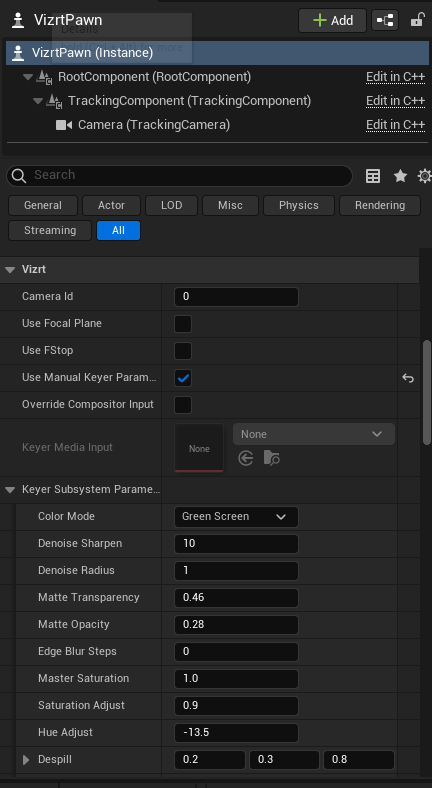Select the Actor filter tab
Viewport: 432px width, 788px height.
(x=112, y=206)
